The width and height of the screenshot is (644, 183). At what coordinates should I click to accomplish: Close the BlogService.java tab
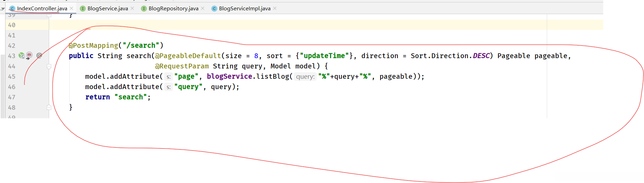coord(132,8)
